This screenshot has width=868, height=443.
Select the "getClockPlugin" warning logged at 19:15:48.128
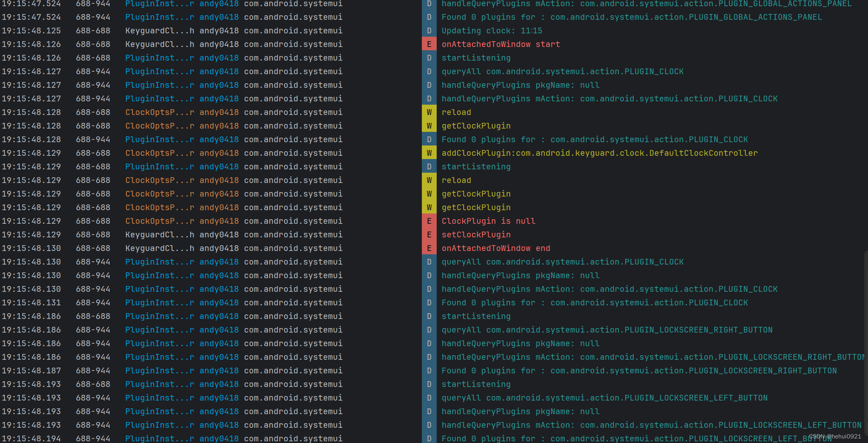click(x=476, y=126)
